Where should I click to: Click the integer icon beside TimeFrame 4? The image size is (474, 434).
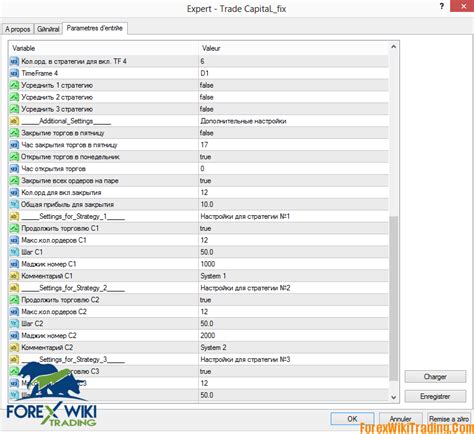tap(14, 73)
